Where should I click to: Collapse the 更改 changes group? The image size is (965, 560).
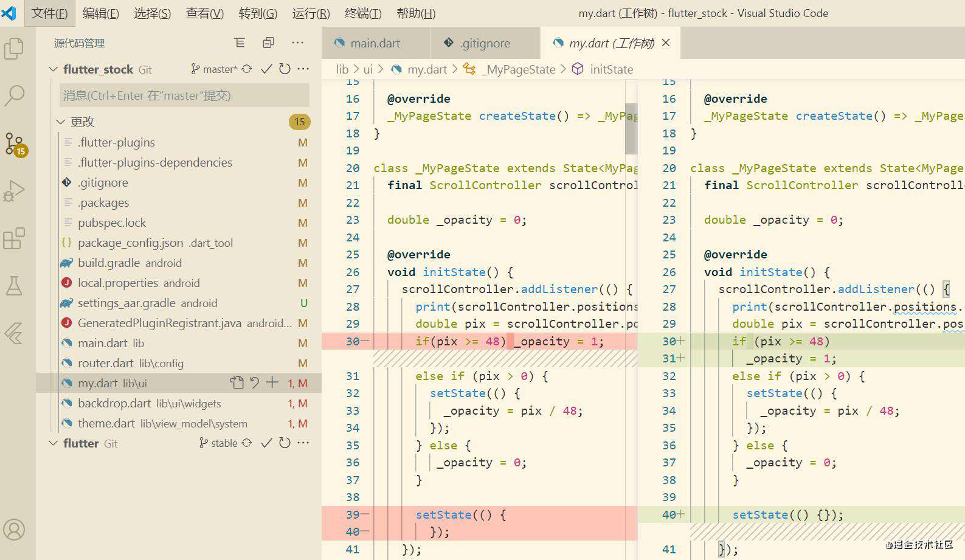coord(60,122)
